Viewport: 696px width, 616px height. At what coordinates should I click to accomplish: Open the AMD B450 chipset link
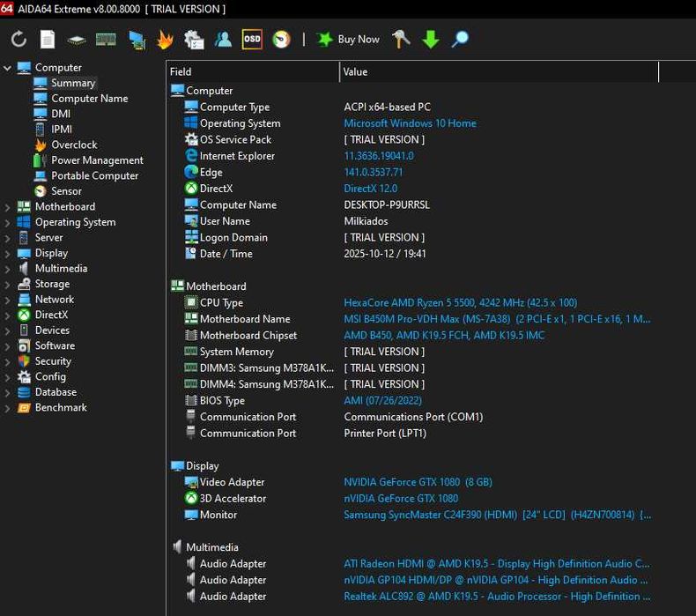[444, 335]
